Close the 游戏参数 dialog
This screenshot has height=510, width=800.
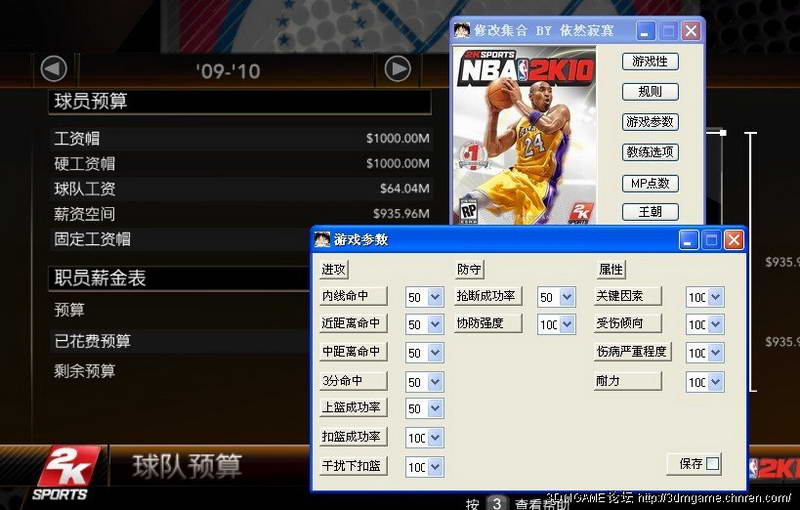coord(734,240)
